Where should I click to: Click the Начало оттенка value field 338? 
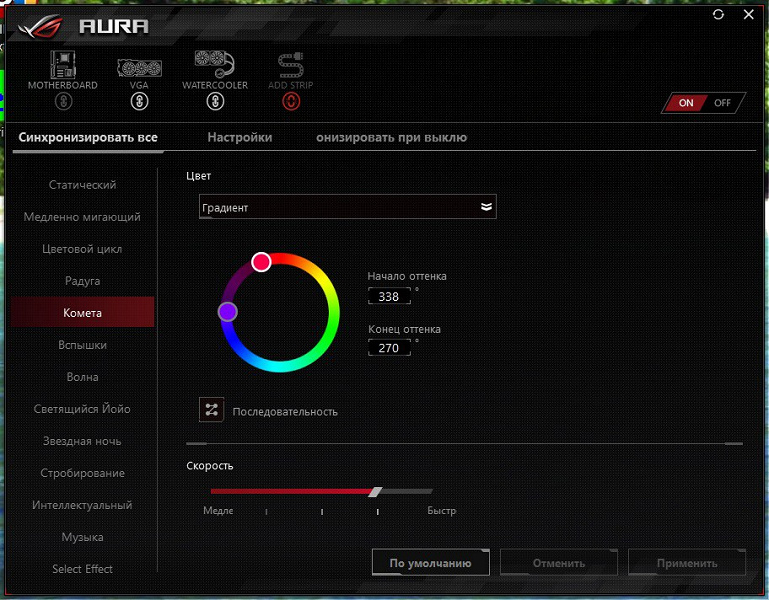point(389,296)
